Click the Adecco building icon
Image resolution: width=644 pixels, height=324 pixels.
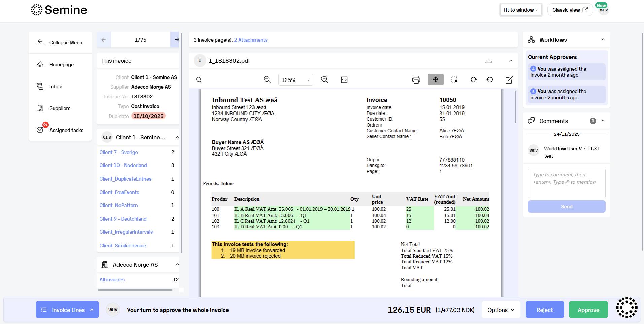coord(105,265)
